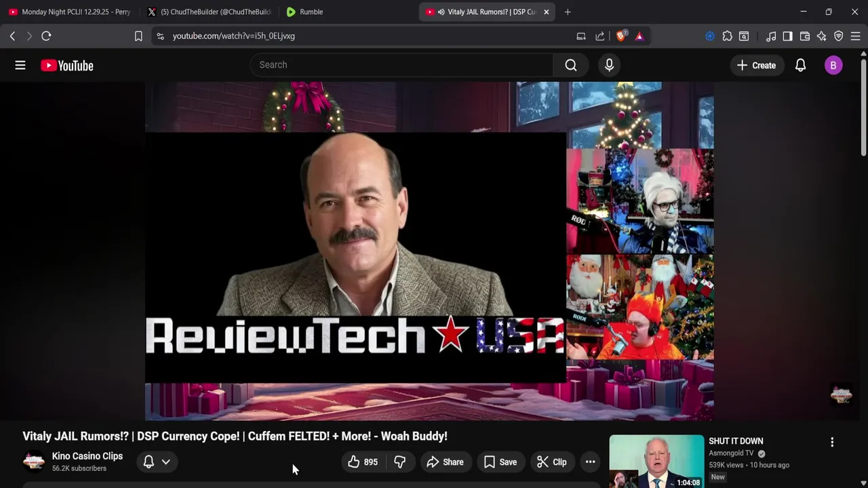The width and height of the screenshot is (868, 488).
Task: Open Asmongold TV channel link
Action: click(x=731, y=453)
